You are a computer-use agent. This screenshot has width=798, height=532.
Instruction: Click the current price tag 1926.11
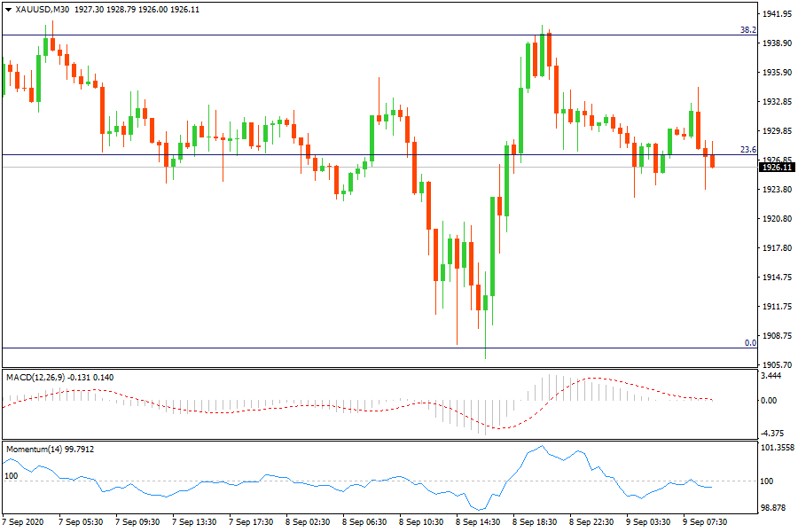point(777,167)
